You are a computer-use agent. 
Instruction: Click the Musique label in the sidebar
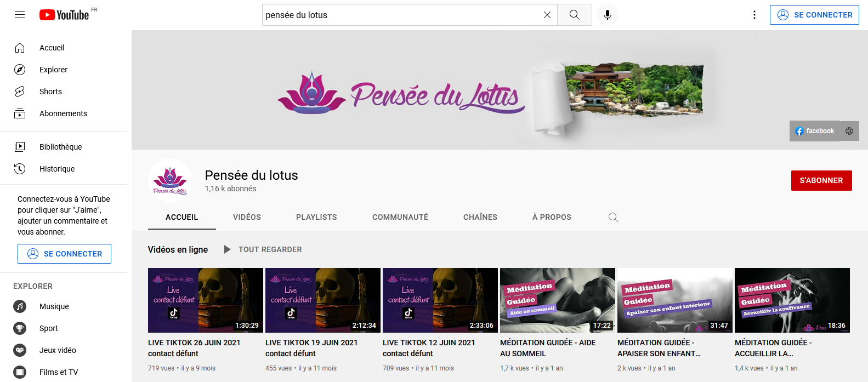pos(54,306)
